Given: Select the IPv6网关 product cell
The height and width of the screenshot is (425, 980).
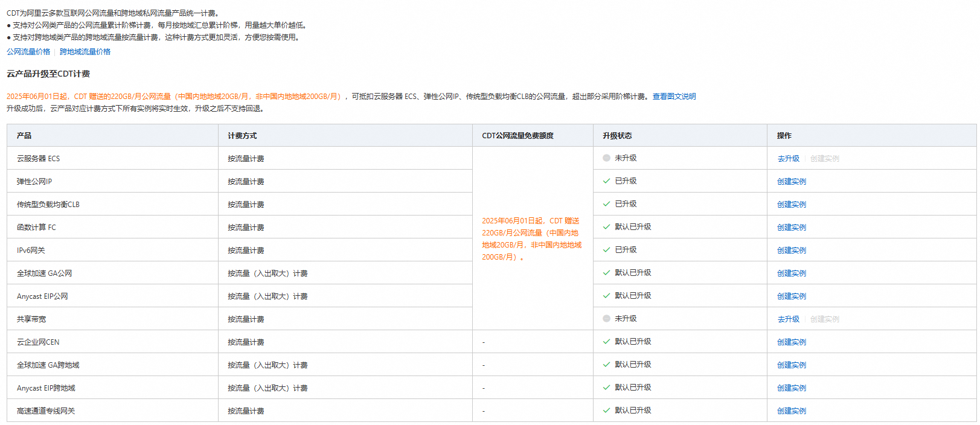Looking at the screenshot, I should 112,251.
